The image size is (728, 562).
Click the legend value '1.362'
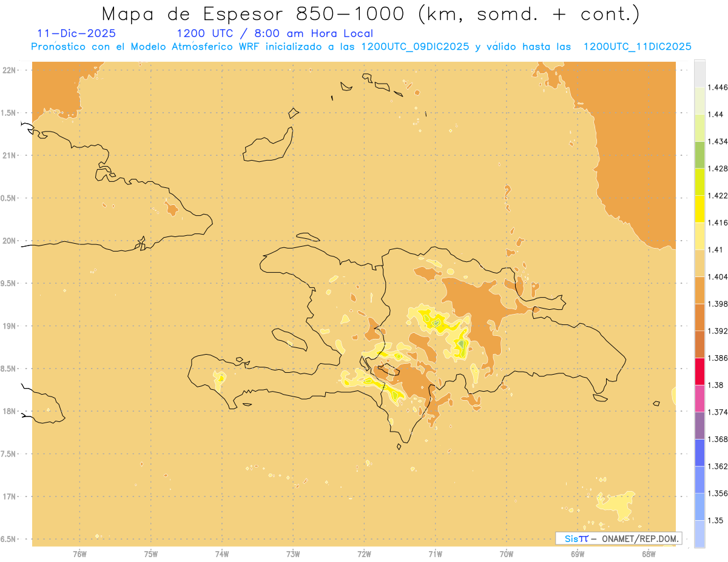click(718, 466)
